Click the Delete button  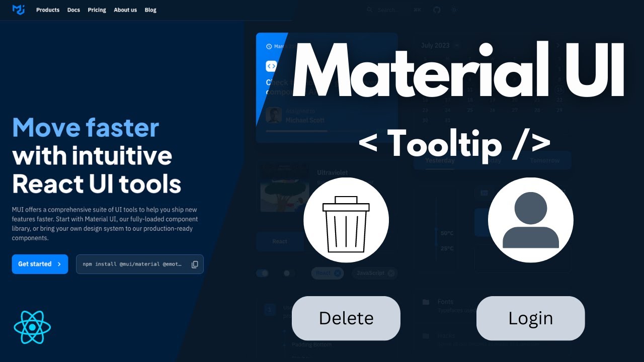(x=346, y=318)
